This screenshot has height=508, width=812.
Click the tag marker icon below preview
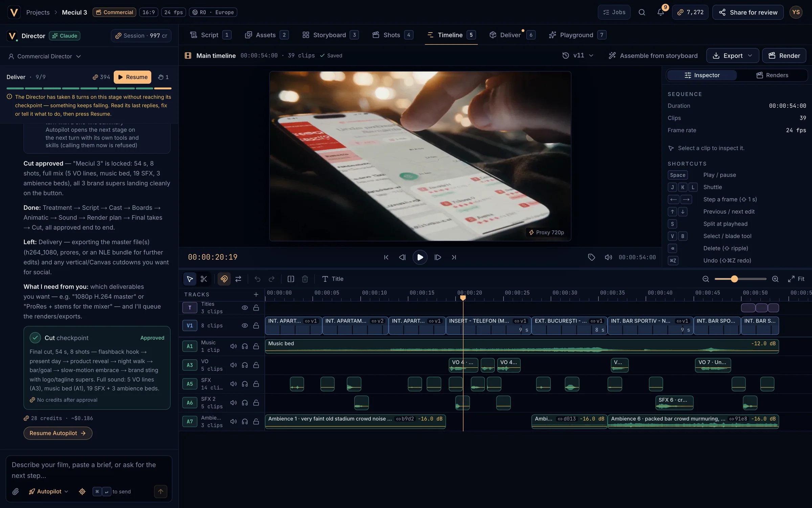591,257
